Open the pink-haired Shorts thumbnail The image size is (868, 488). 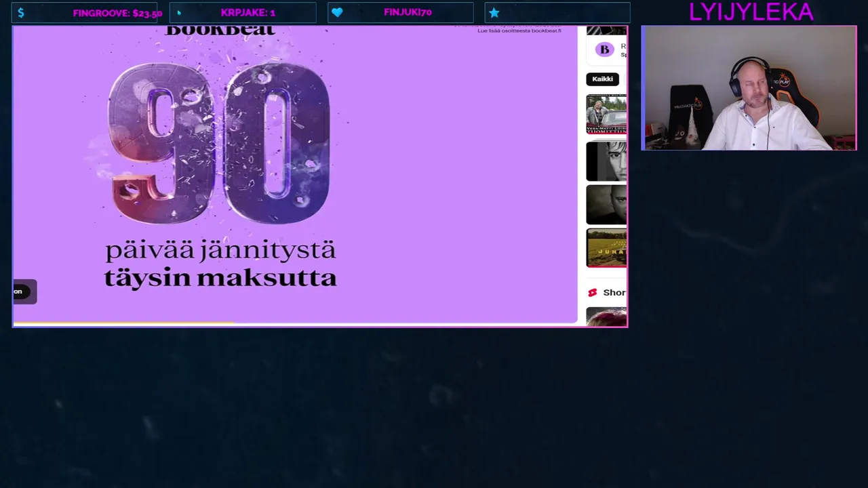[606, 317]
